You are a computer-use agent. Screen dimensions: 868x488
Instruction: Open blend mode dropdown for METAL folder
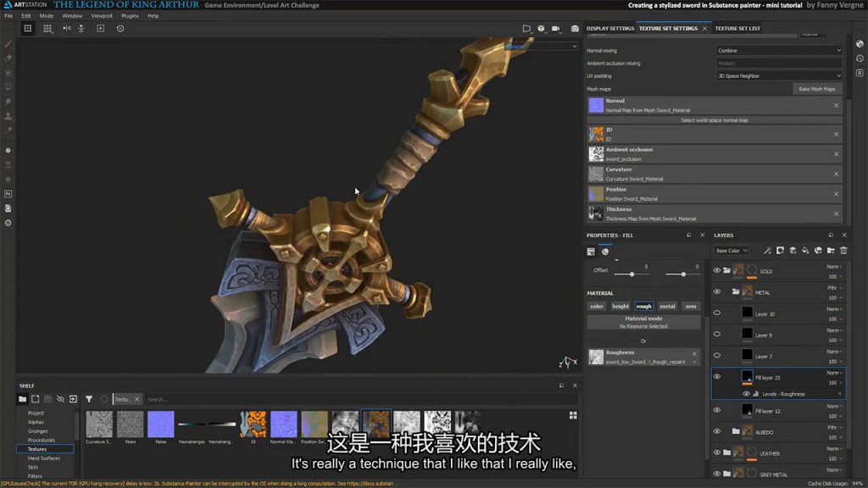tap(834, 288)
